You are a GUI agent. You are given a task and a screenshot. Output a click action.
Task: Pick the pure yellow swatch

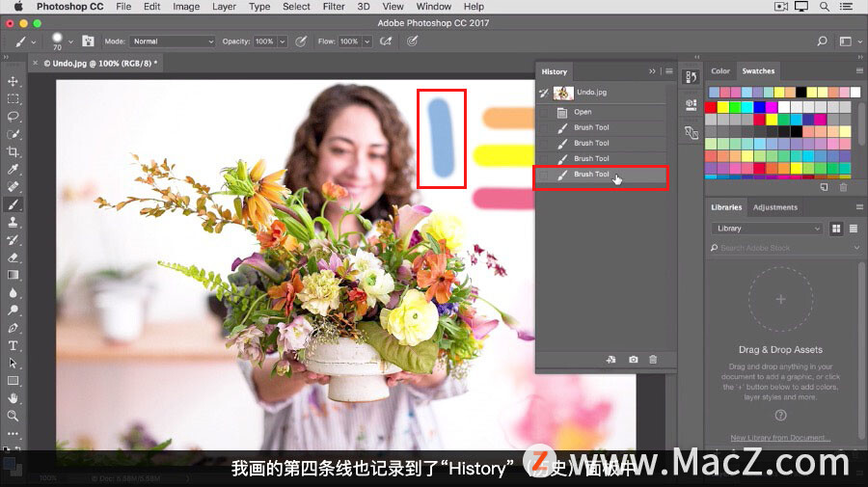[723, 107]
